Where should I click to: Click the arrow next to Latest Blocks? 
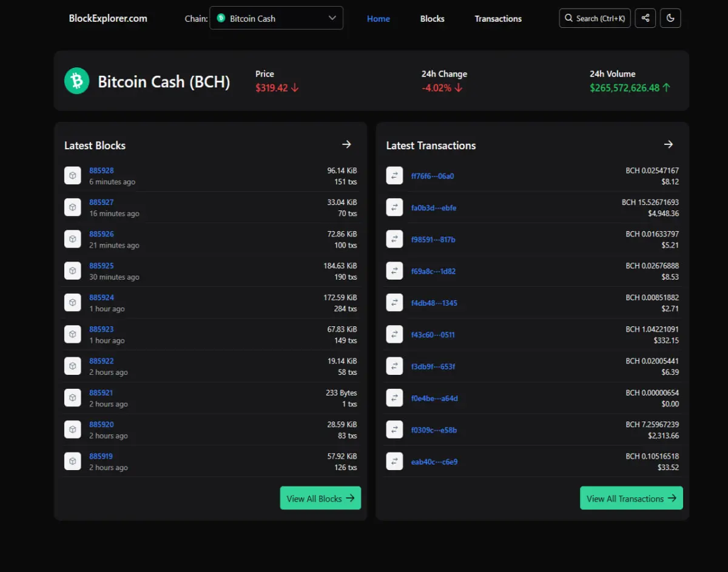click(x=346, y=144)
